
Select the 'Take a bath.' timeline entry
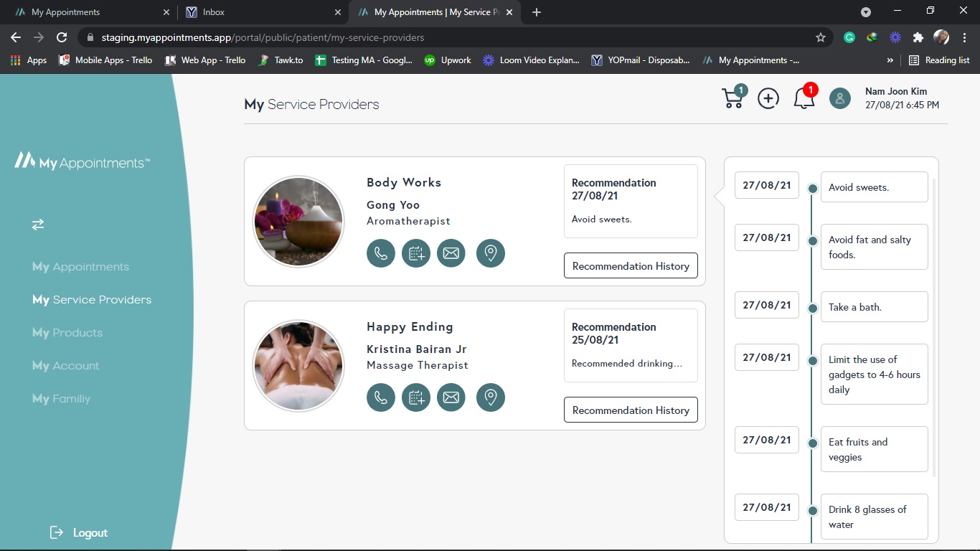coord(874,307)
